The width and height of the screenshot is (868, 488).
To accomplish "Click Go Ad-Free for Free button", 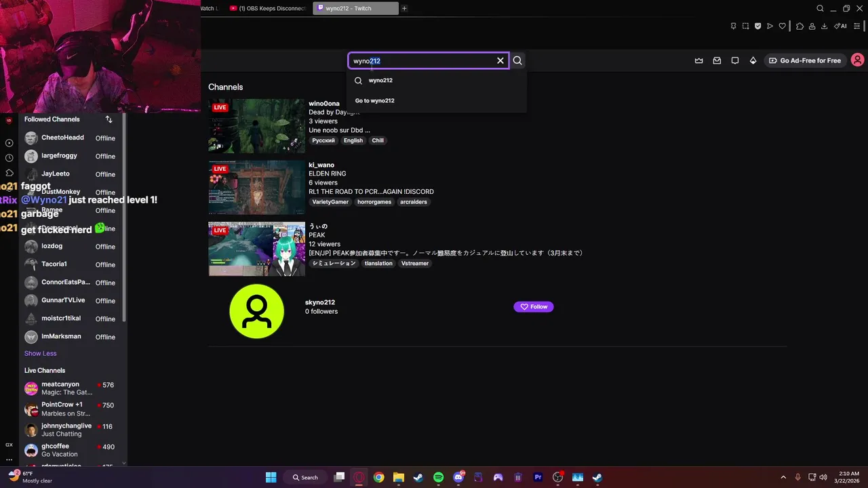I will tap(805, 60).
